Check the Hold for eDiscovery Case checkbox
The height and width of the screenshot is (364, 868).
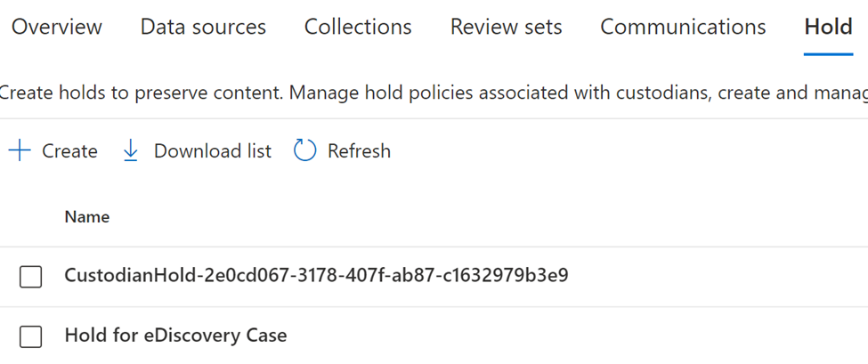[x=31, y=336]
